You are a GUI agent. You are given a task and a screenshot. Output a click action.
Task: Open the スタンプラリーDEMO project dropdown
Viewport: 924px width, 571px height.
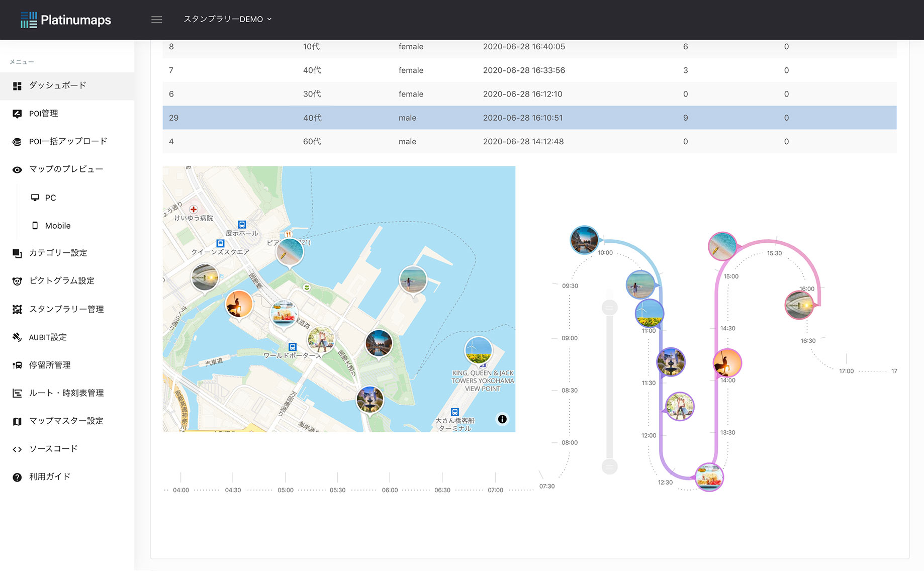(x=227, y=19)
